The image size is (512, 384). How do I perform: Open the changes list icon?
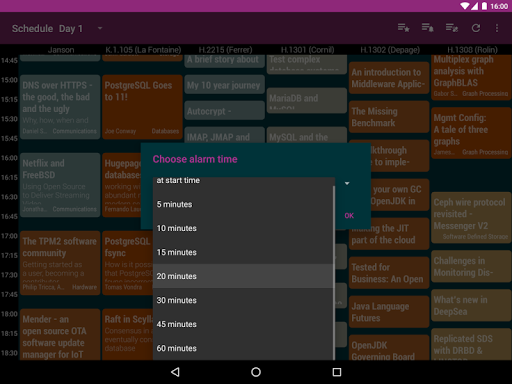[x=452, y=28]
